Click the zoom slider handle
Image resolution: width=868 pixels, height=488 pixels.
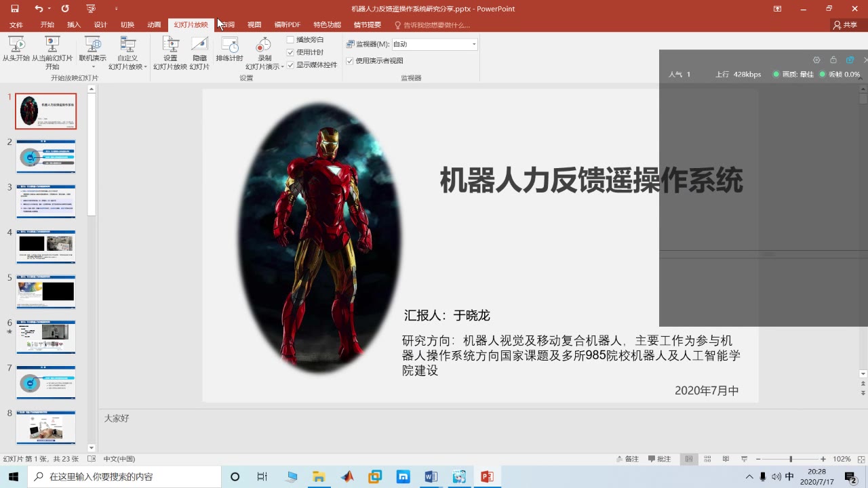coord(791,459)
